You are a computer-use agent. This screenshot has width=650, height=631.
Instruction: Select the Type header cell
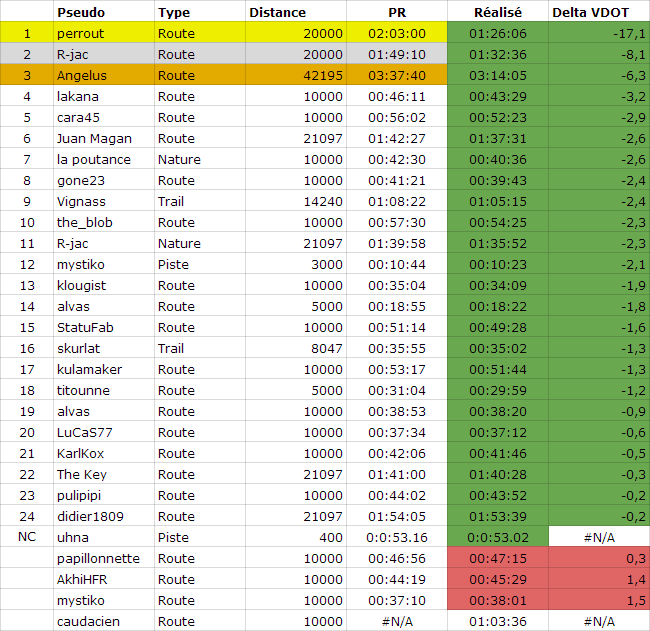pyautogui.click(x=200, y=12)
